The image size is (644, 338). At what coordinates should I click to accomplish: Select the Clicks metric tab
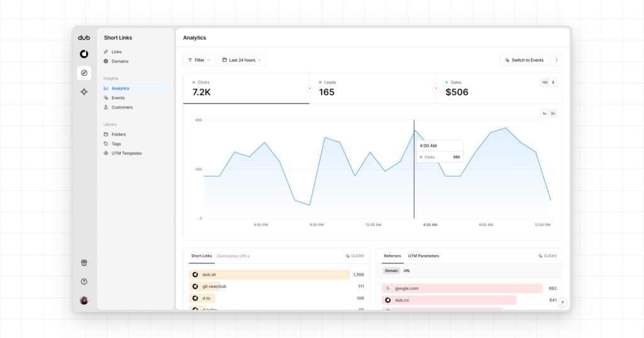[246, 89]
